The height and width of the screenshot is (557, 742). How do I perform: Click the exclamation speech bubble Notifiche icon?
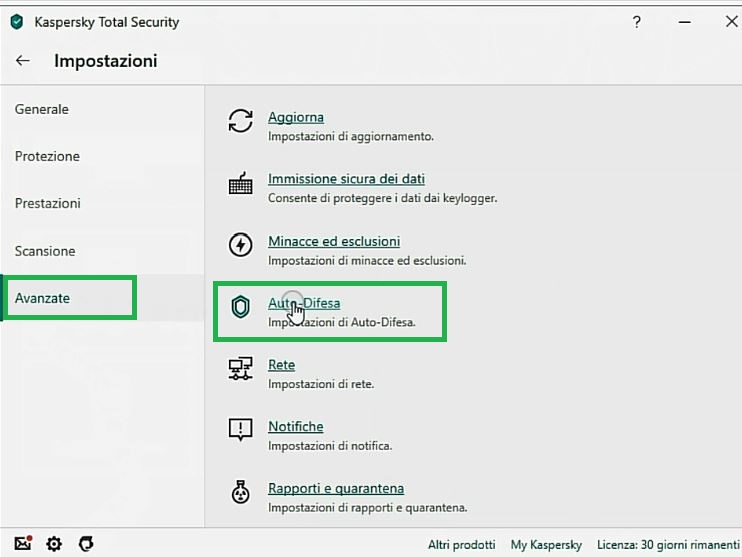tap(240, 430)
